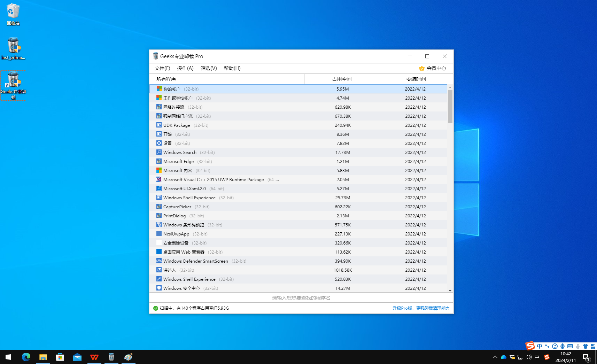Click the Visual C++ 2015 UWP icon
Screen dimensions: 597x364
(x=159, y=179)
